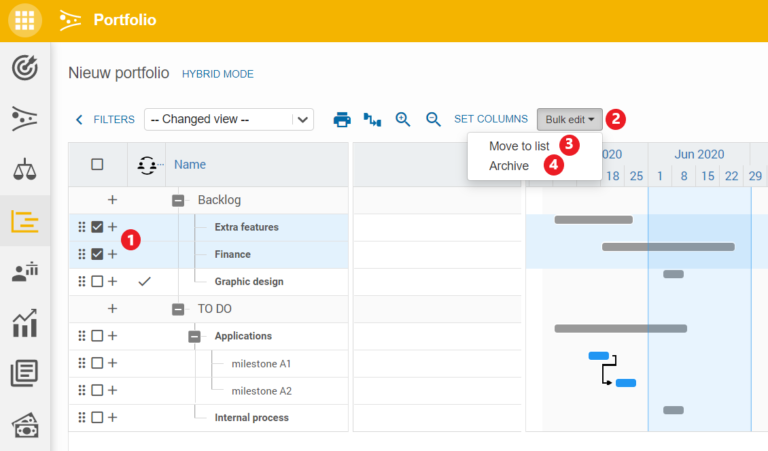
Task: Open the money bills sidebar icon
Action: point(24,425)
